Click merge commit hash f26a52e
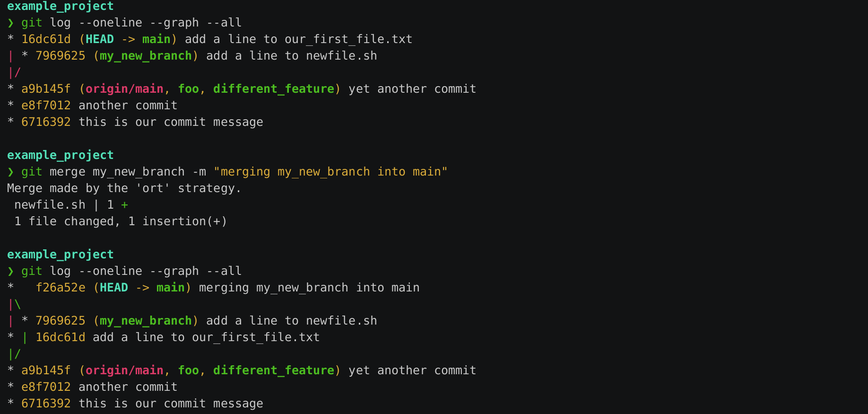This screenshot has height=414, width=868. [x=61, y=288]
